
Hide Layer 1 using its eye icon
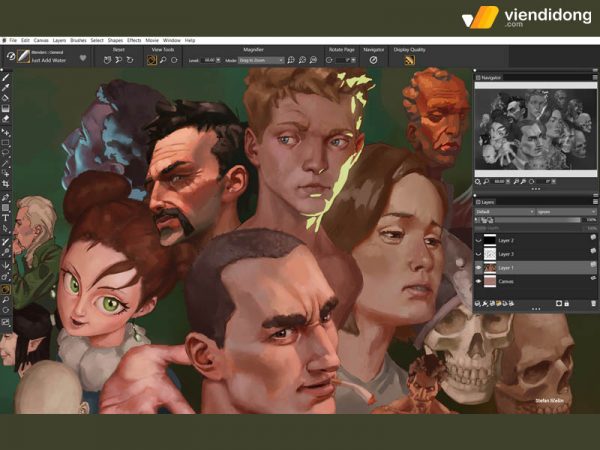[478, 268]
